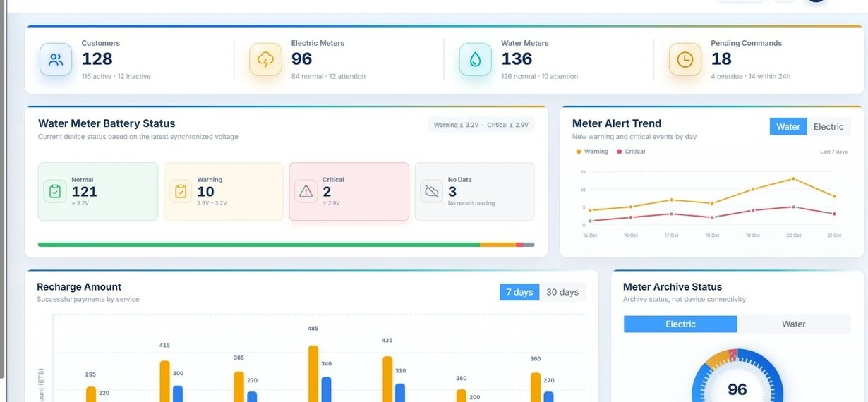This screenshot has width=868, height=402.
Task: Click the '84 normal · 12 attention' text
Action: 328,76
